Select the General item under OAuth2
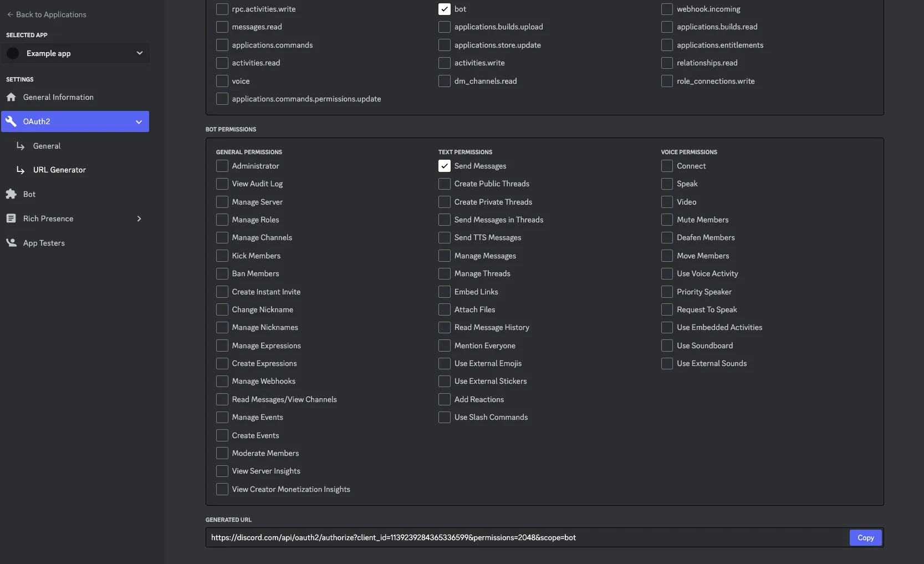This screenshot has width=924, height=564. click(47, 146)
